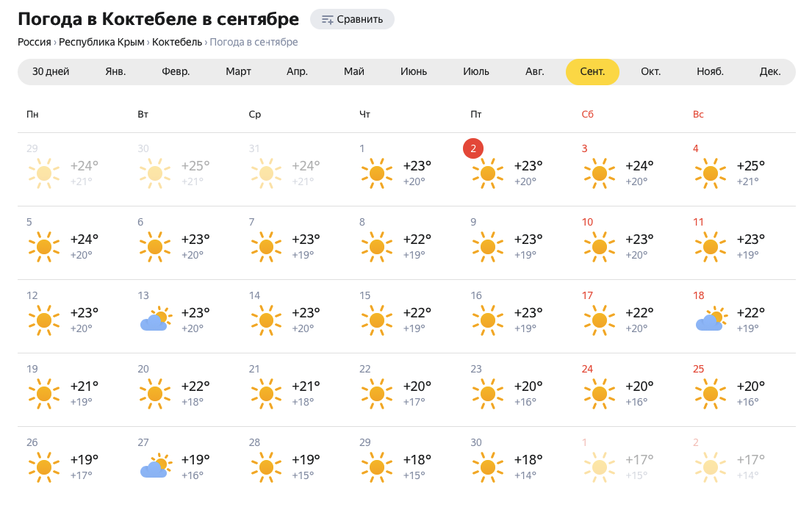This screenshot has height=507, width=812.
Task: Switch to the 30 дней tab
Action: 51,71
